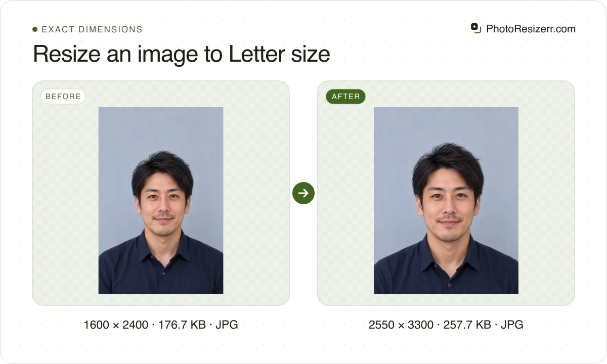The width and height of the screenshot is (607, 364).
Task: Click the before portrait photo thumbnail
Action: [x=161, y=201]
